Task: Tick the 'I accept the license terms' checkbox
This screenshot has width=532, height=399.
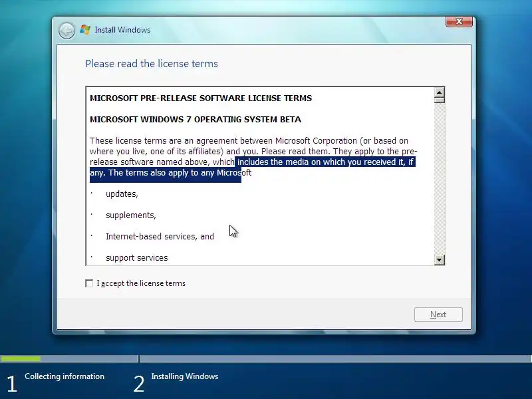Action: point(89,283)
